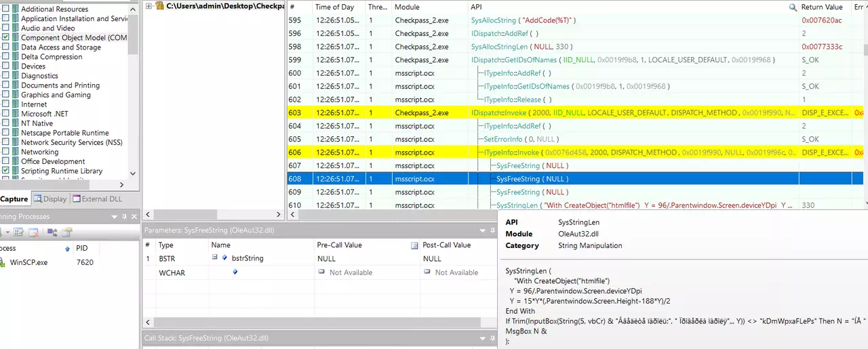Switch to the External DLL tab

point(97,199)
